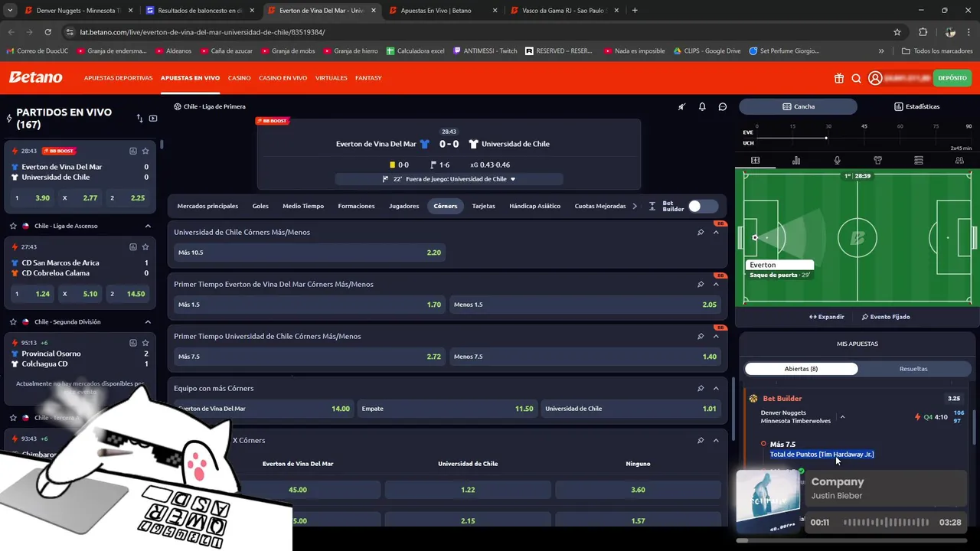Open match notifications bell icon
Screen dimensions: 980x551
point(702,106)
